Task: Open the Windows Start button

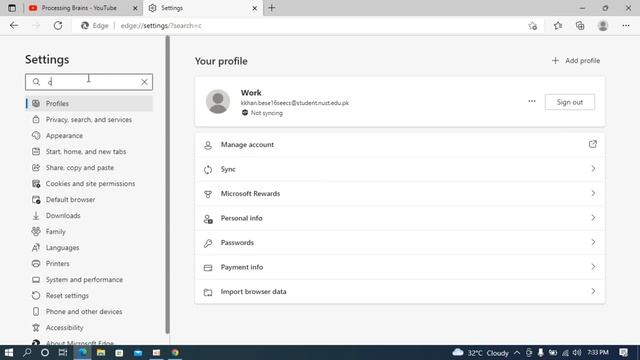Action: [9, 352]
